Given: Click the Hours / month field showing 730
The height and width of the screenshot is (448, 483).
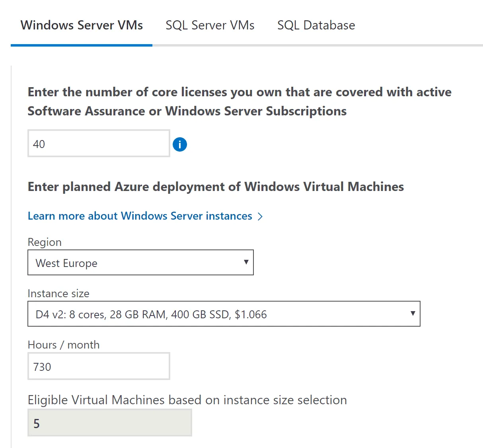Looking at the screenshot, I should (x=99, y=366).
